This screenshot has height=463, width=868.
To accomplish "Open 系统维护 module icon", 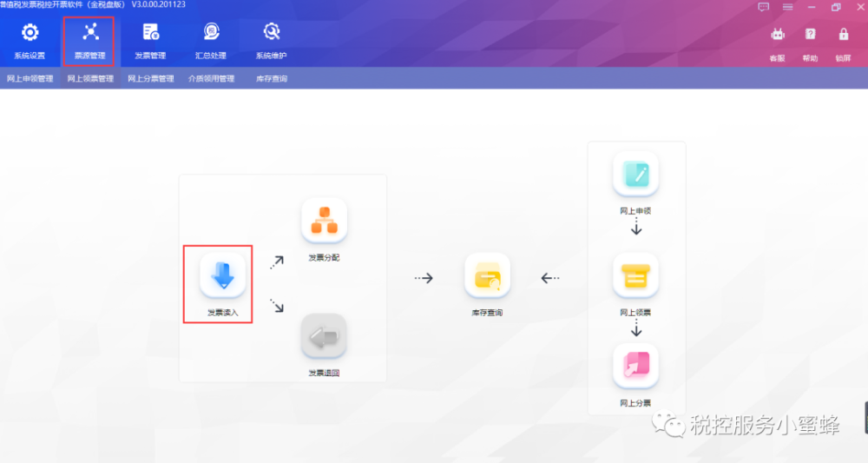I will (x=271, y=32).
